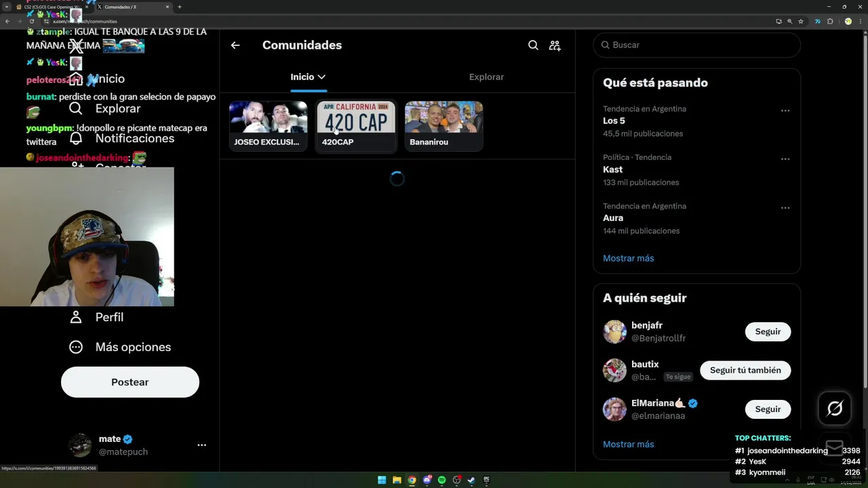
Task: Search communities with the magnifier icon
Action: pos(533,45)
